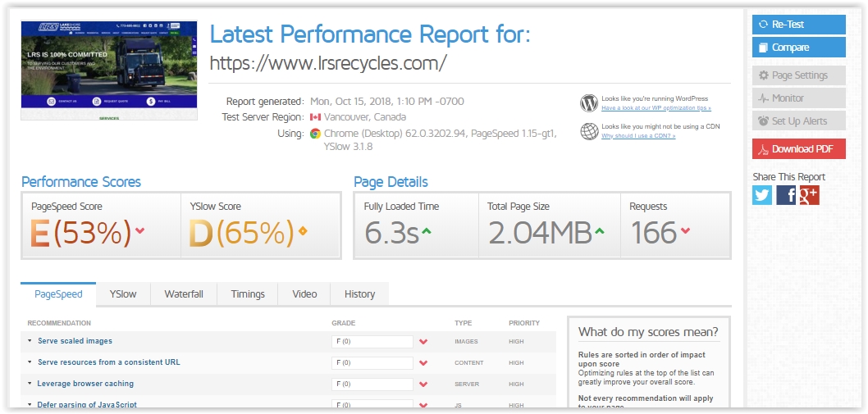Screen dimensions: 868x414
Task: Click the E(53%) PageSpeed score
Action: (x=81, y=233)
